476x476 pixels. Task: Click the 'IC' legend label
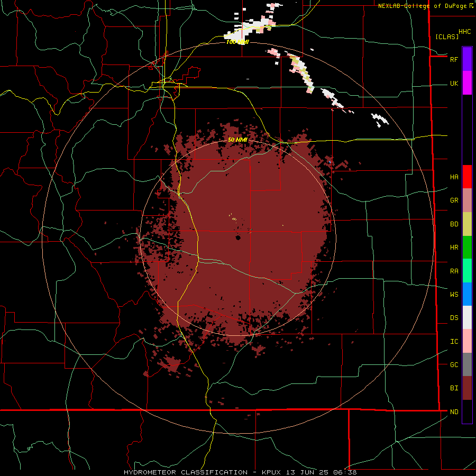[x=454, y=342]
